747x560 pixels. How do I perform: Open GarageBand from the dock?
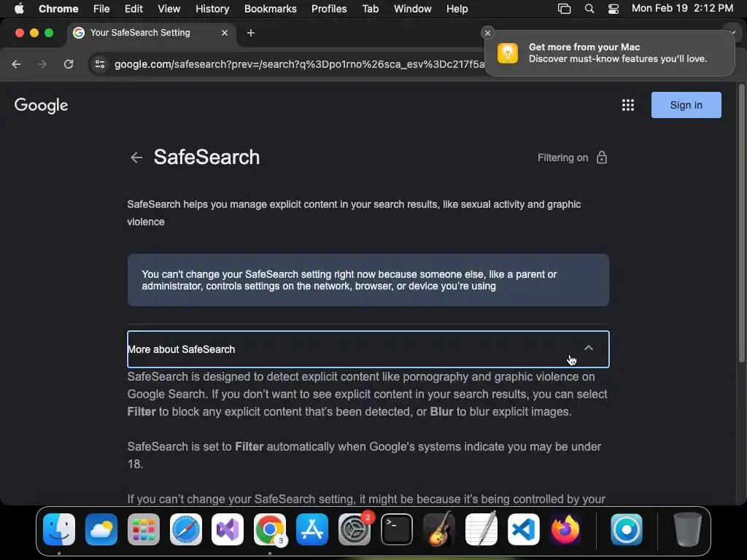click(438, 529)
